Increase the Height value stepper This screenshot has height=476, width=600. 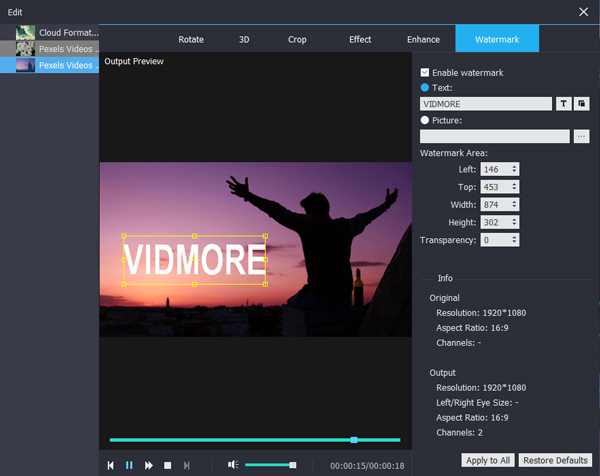tap(514, 219)
